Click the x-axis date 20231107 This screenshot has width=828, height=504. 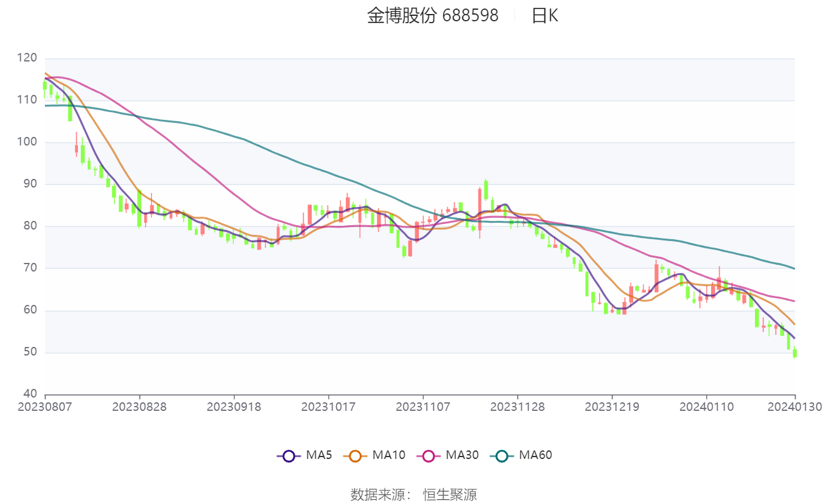pos(423,407)
